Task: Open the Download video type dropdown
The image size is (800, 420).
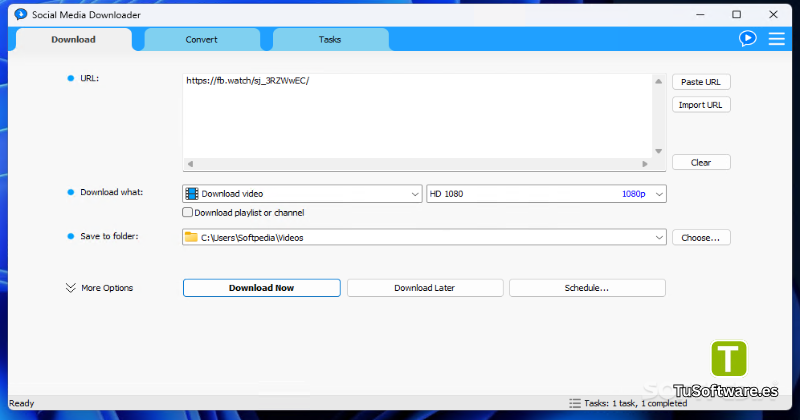Action: tap(302, 194)
